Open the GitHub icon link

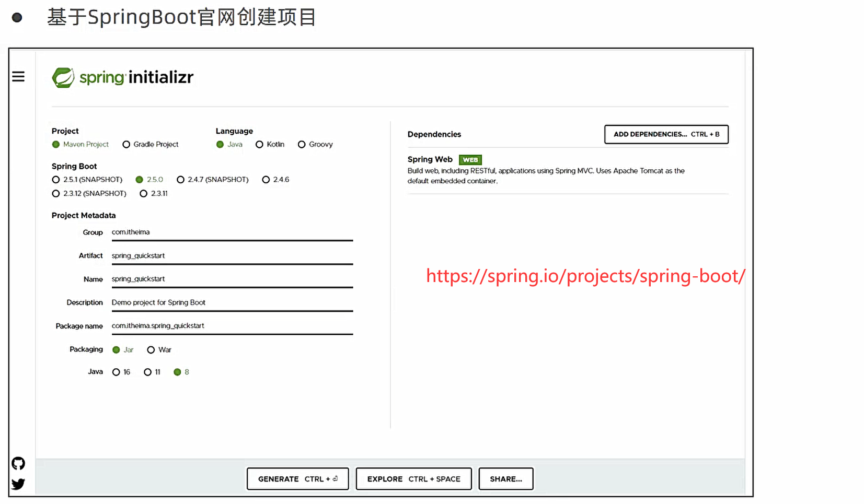point(18,463)
